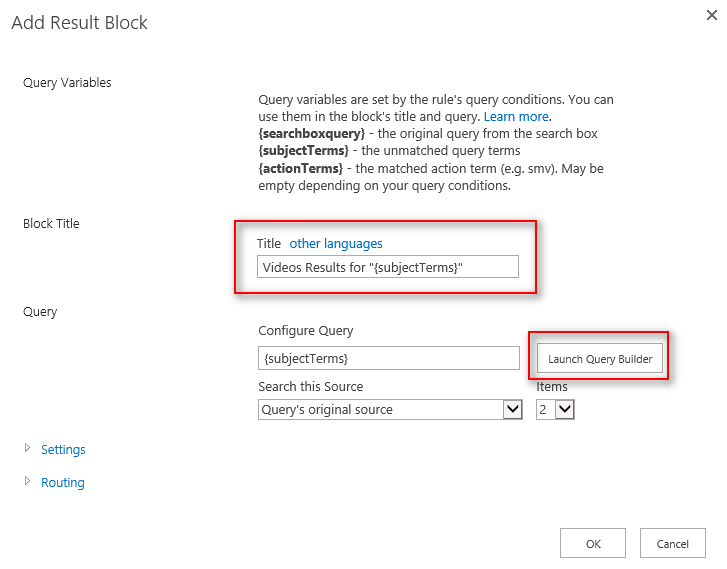Viewport: 727px width, 569px height.
Task: Click the other languages link
Action: [x=336, y=243]
